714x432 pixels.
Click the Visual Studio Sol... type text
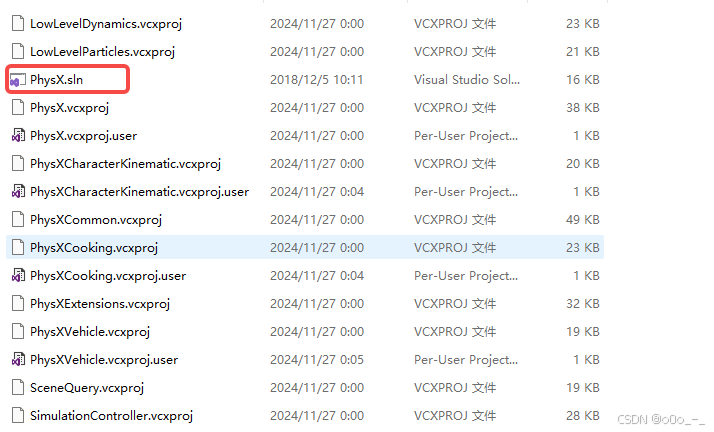coord(467,80)
